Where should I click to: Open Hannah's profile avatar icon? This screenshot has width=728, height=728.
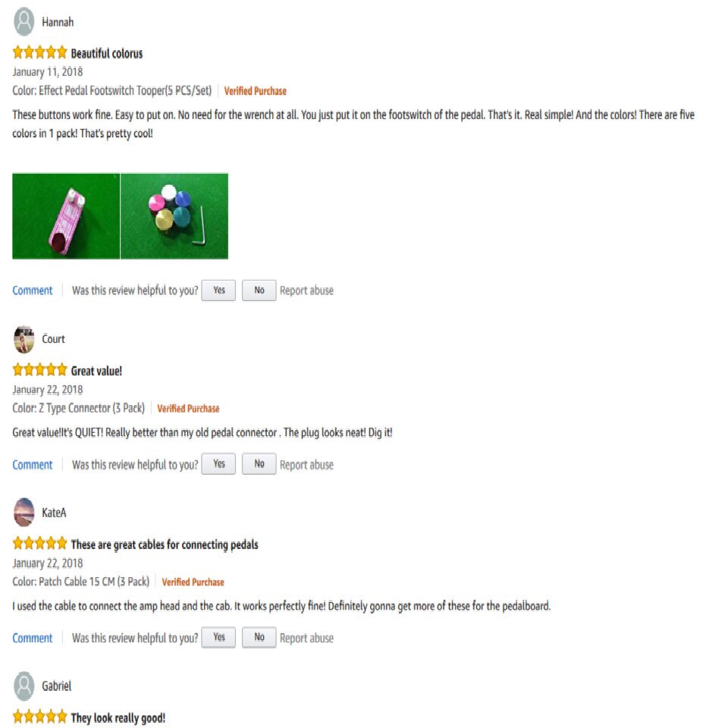24,22
